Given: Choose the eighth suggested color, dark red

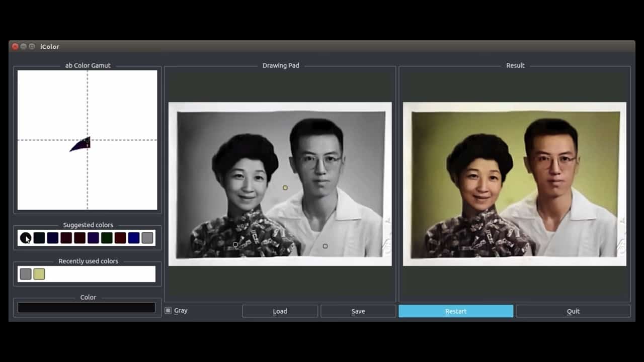Looking at the screenshot, I should click(120, 238).
